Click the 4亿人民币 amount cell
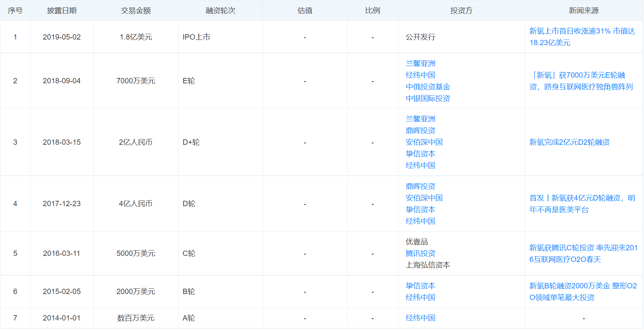644x330 pixels. click(136, 204)
